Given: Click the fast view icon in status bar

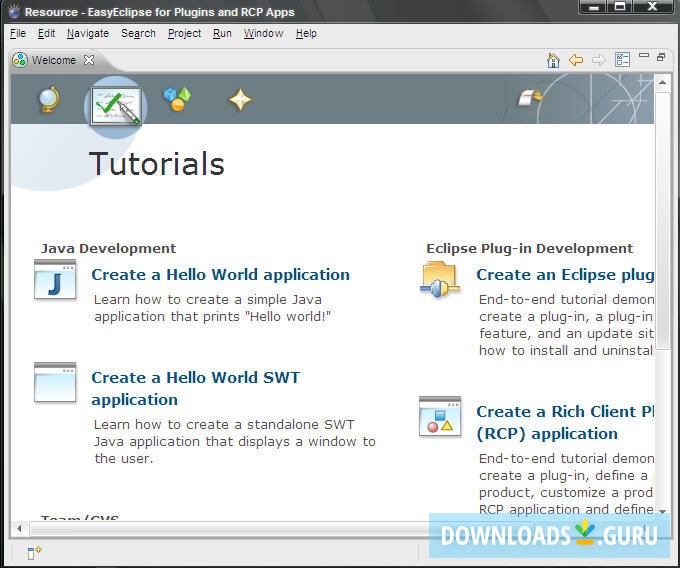Looking at the screenshot, I should [34, 552].
